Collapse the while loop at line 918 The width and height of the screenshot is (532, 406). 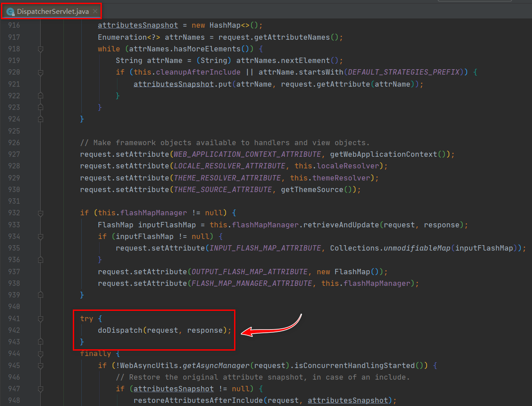click(x=40, y=49)
